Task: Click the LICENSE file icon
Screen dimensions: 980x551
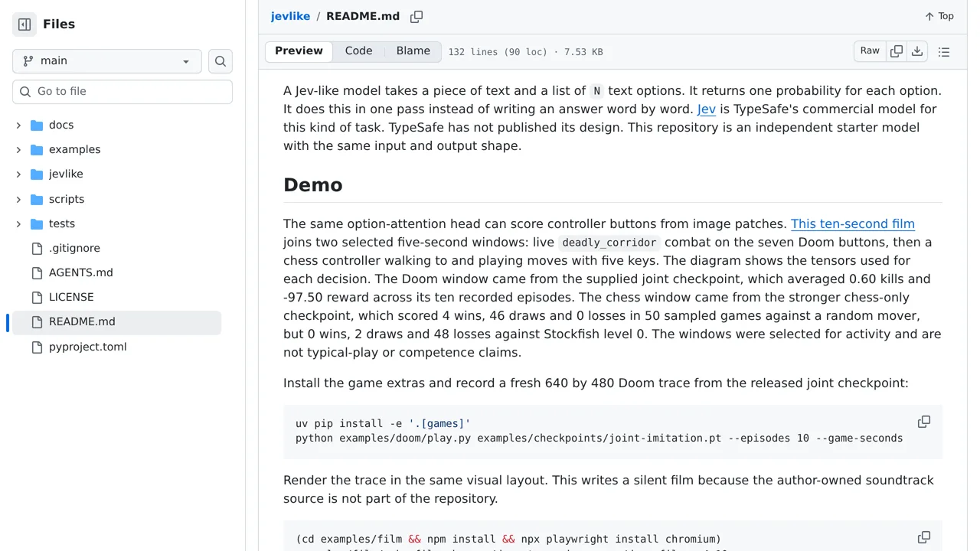Action: (37, 297)
